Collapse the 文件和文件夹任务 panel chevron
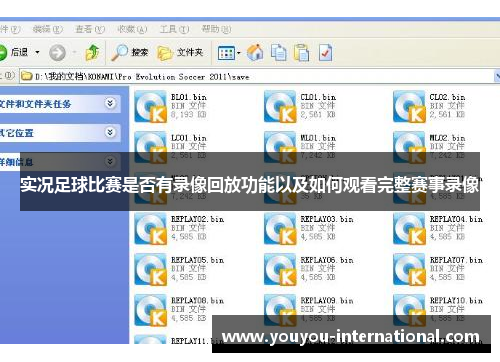The width and height of the screenshot is (500, 362). click(x=110, y=103)
